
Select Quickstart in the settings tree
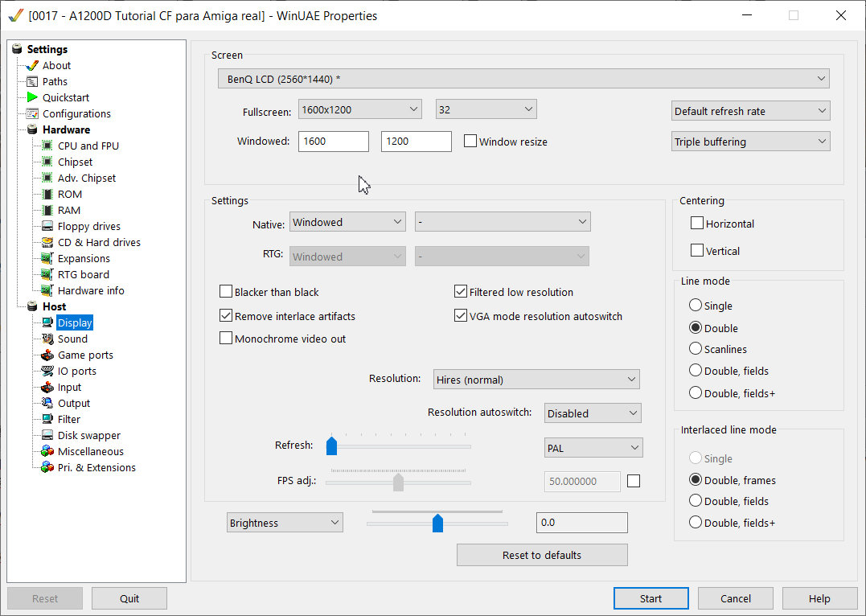click(66, 97)
